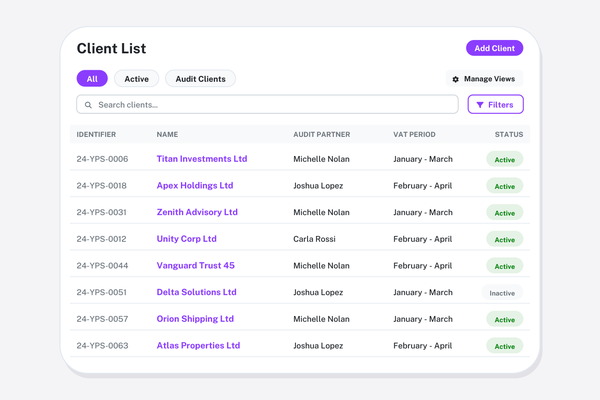Switch to the Active tab
This screenshot has width=600, height=400.
pos(137,79)
